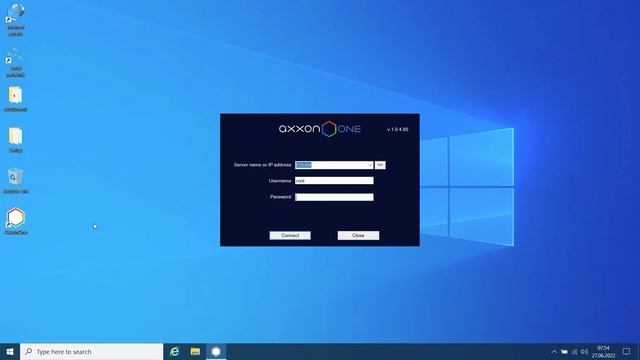The image size is (640, 360).
Task: Open the notification center icon
Action: click(626, 351)
